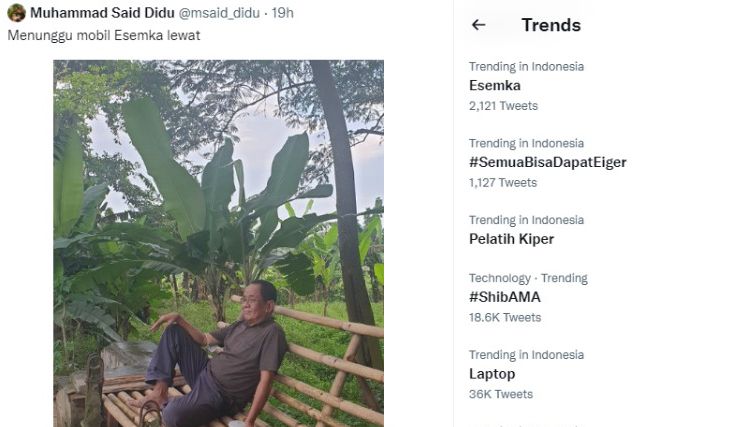Click the "Technology · Trending" label
Image resolution: width=756 pixels, height=427 pixels.
point(528,278)
